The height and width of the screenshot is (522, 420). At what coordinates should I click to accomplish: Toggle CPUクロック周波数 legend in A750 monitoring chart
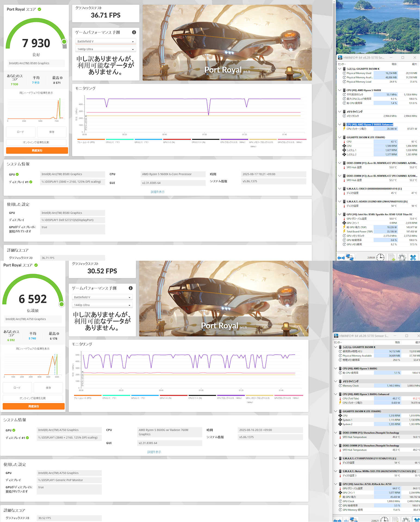point(231,397)
